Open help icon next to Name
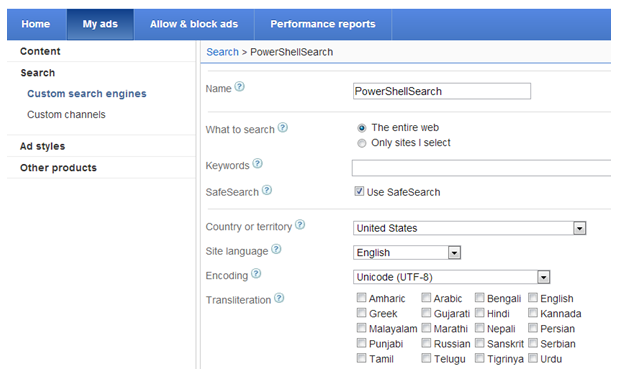Image resolution: width=623 pixels, height=380 pixels. click(x=239, y=86)
